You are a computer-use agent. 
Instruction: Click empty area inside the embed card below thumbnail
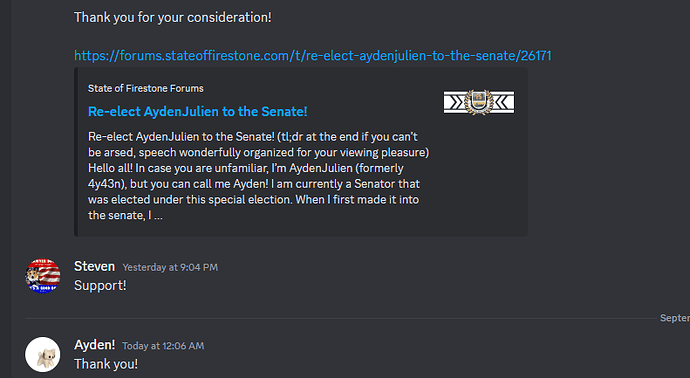(479, 176)
